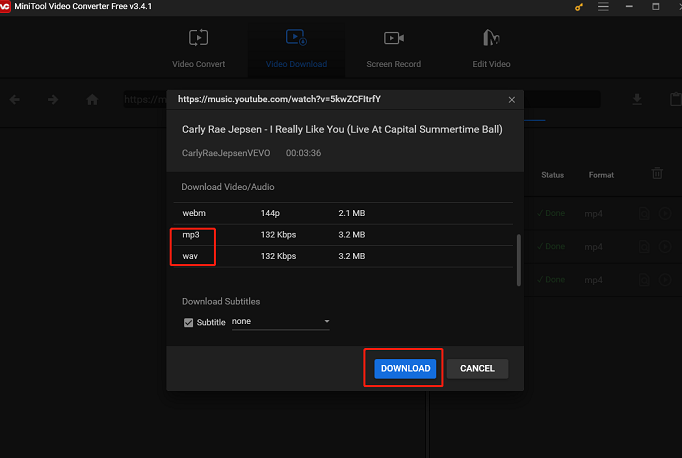Image resolution: width=682 pixels, height=458 pixels.
Task: Click the CANCEL button
Action: (x=477, y=368)
